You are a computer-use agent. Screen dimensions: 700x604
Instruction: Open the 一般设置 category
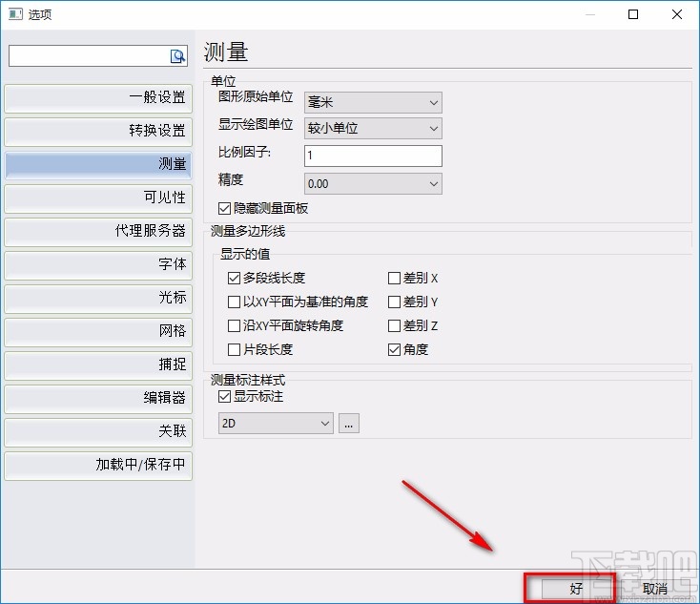click(98, 98)
